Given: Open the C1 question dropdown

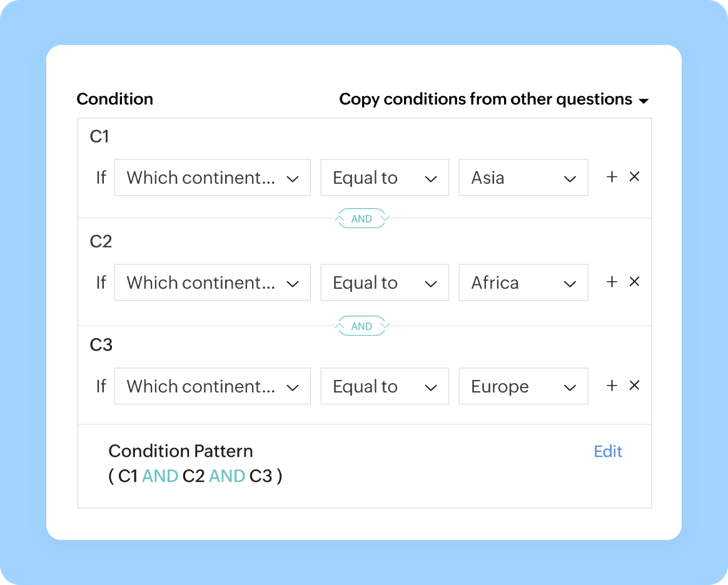Looking at the screenshot, I should coord(212,178).
